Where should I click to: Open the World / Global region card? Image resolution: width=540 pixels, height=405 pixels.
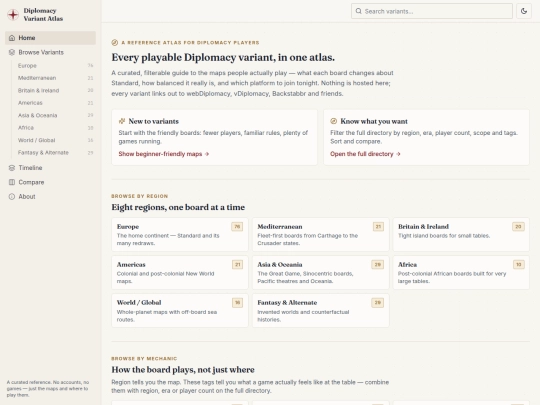(x=180, y=311)
